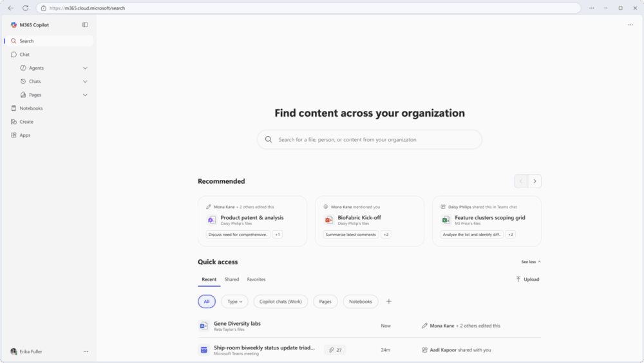The image size is (644, 363).
Task: Click the Gene Diversity labs Word icon
Action: click(204, 326)
